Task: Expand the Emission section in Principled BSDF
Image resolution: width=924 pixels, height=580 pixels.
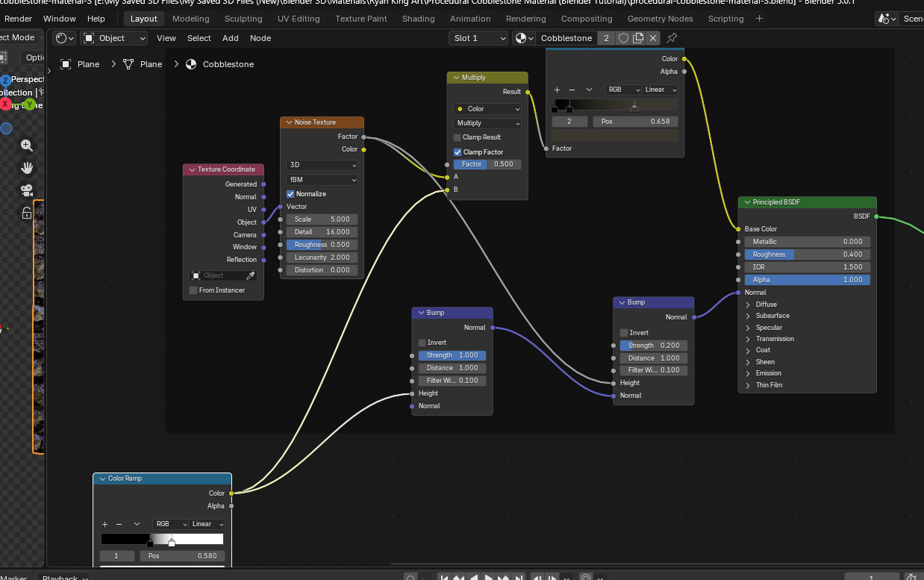Action: tap(748, 373)
